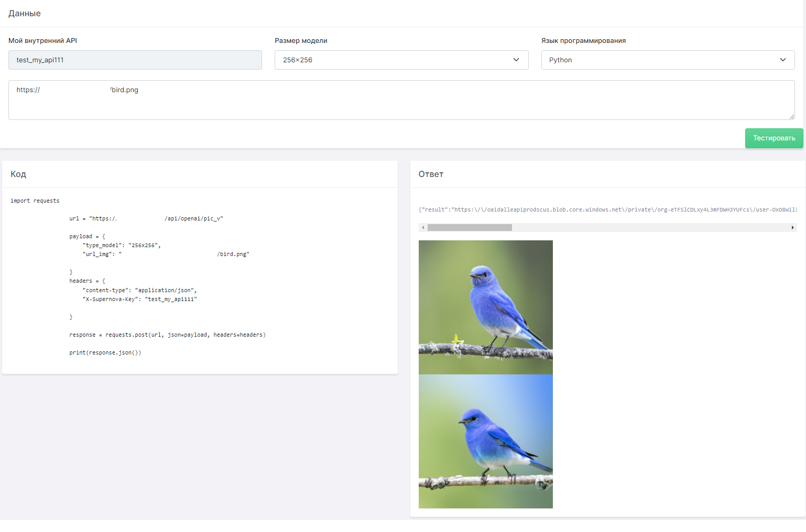Click the 'payload = {' line
The image size is (806, 532).
pos(88,236)
